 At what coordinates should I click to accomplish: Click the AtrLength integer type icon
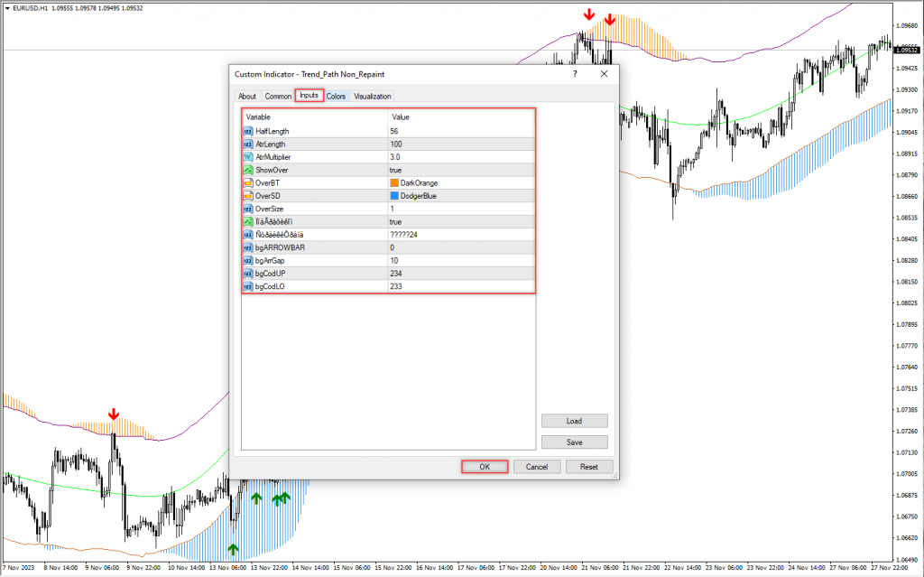pos(248,144)
